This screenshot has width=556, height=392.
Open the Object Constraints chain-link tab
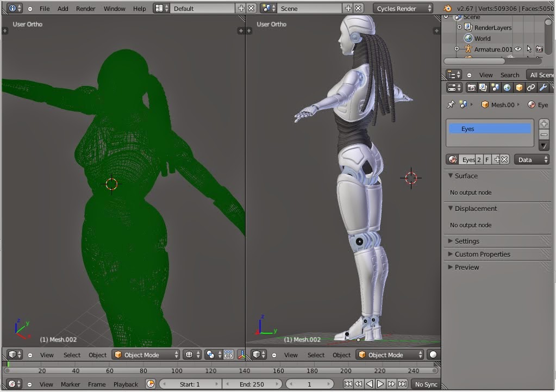pyautogui.click(x=531, y=88)
